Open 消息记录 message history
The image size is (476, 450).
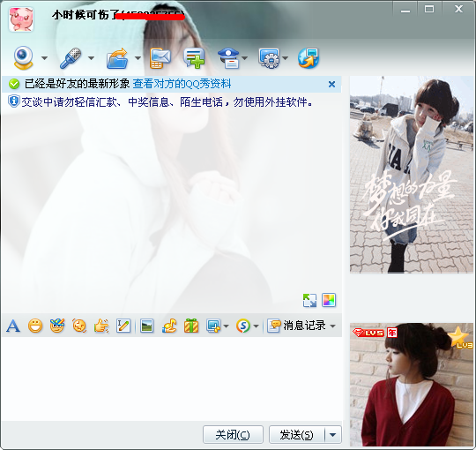296,326
